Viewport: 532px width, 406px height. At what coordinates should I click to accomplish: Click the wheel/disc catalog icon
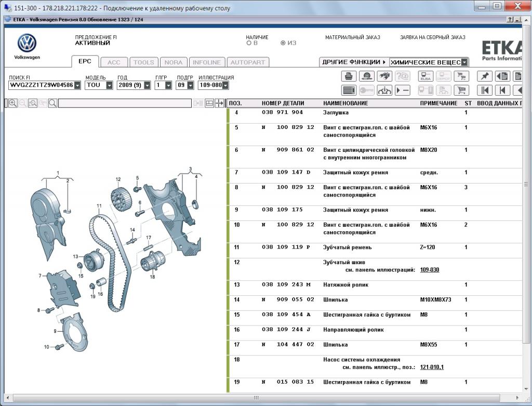click(366, 76)
